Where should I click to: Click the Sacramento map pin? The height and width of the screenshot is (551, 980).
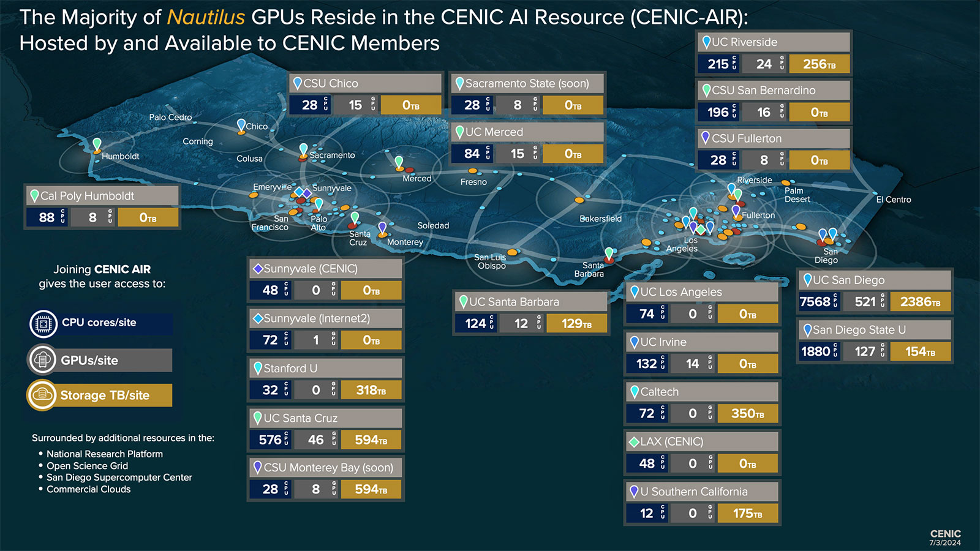303,150
